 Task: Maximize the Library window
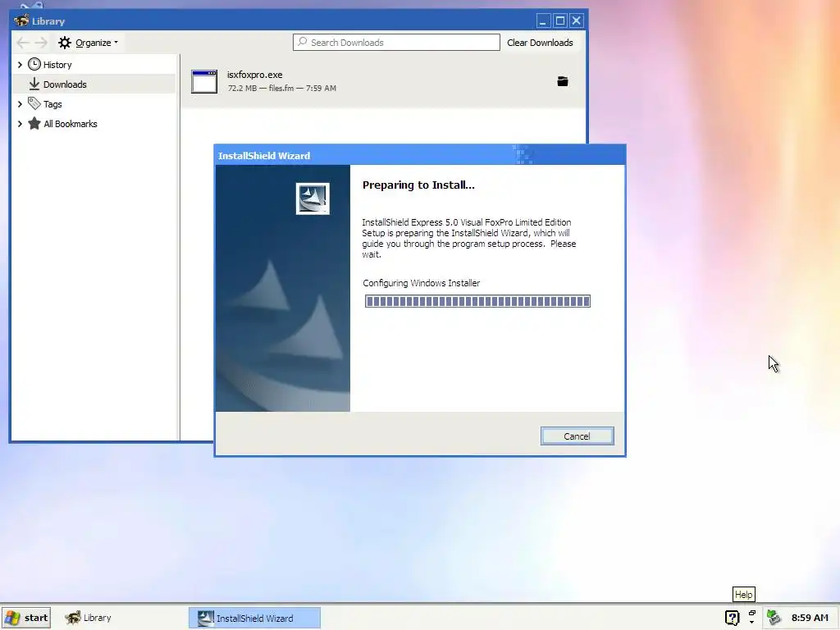click(x=559, y=21)
